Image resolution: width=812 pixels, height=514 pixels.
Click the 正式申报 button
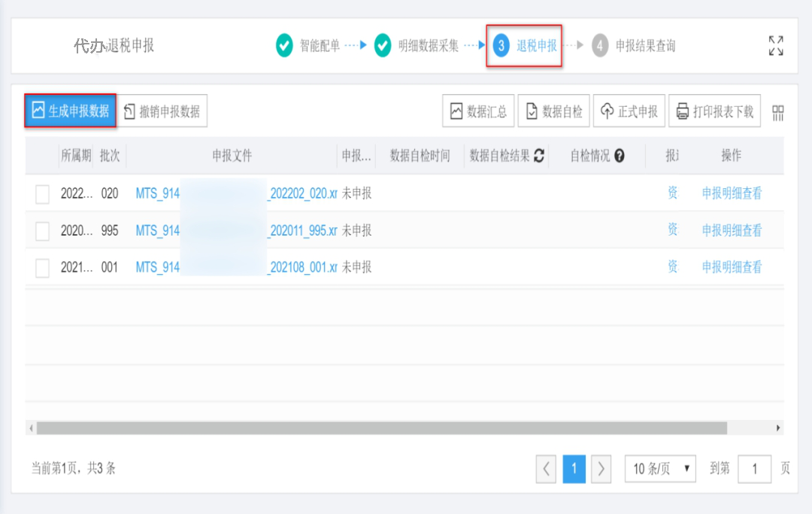pos(629,111)
